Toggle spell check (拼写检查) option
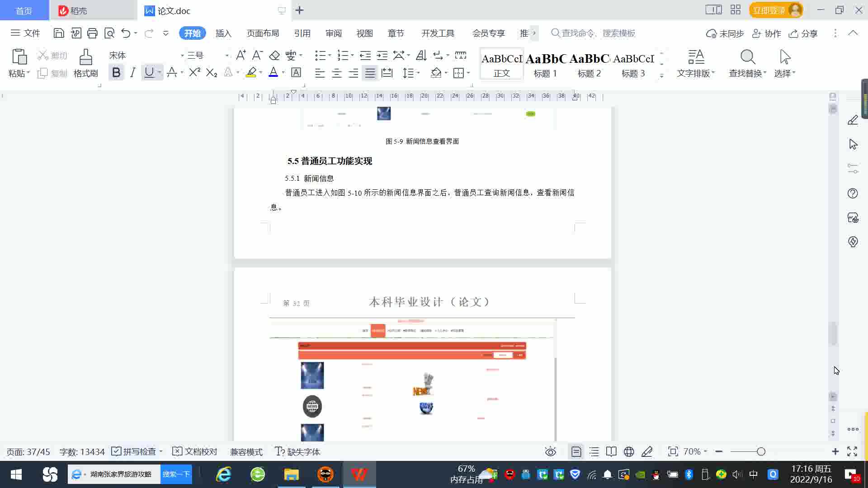 tap(134, 451)
